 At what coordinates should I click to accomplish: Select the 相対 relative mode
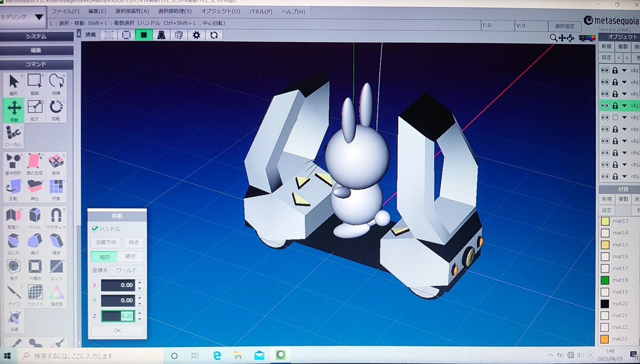(x=104, y=256)
